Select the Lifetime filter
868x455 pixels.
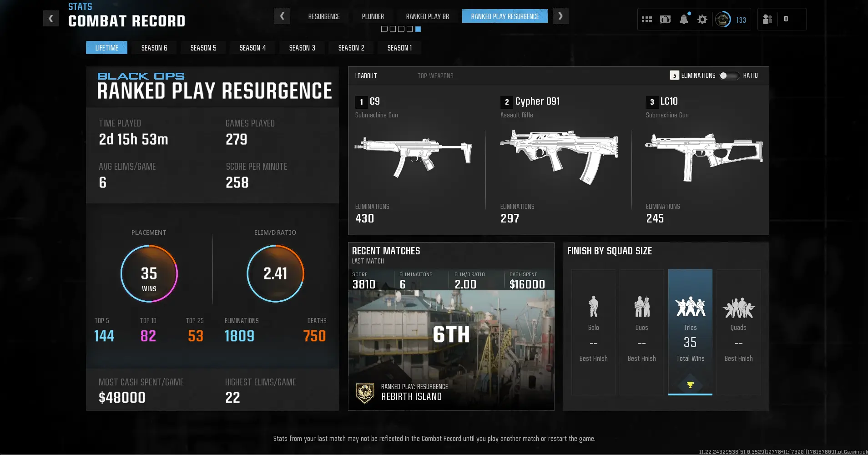106,48
